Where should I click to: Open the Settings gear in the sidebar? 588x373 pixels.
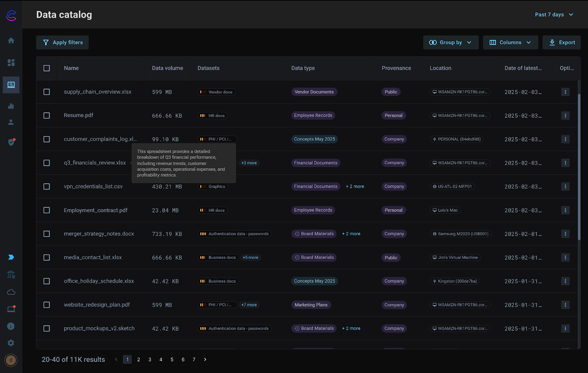click(11, 343)
